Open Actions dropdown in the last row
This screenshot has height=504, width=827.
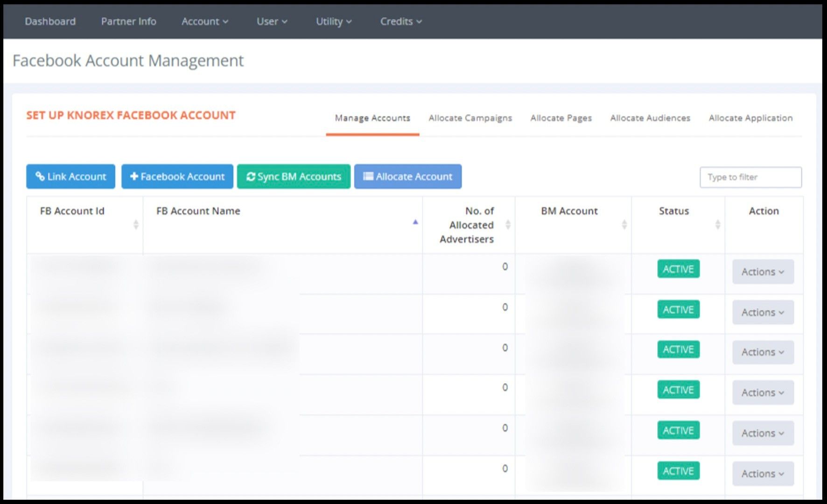point(763,474)
